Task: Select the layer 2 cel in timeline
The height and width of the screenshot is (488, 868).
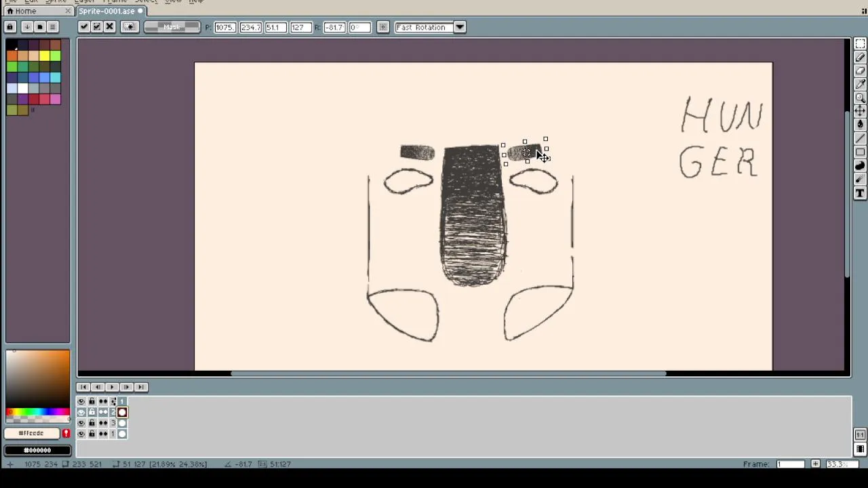Action: coord(122,412)
